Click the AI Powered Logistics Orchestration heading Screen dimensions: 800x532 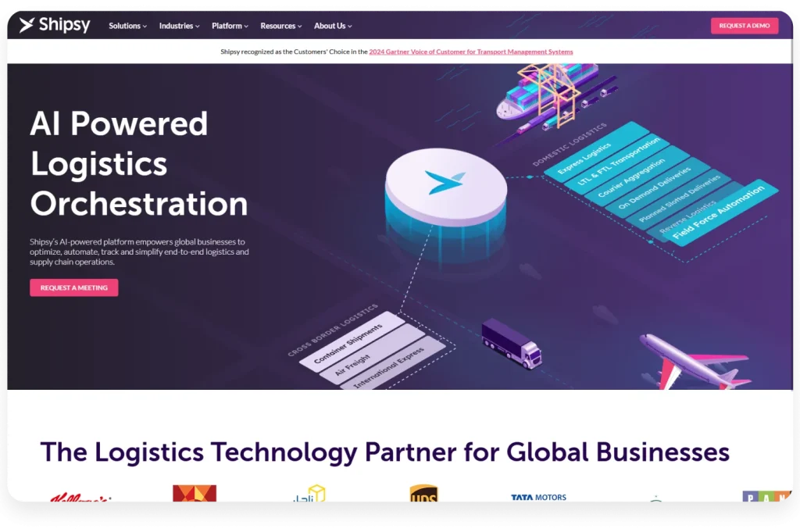click(139, 164)
